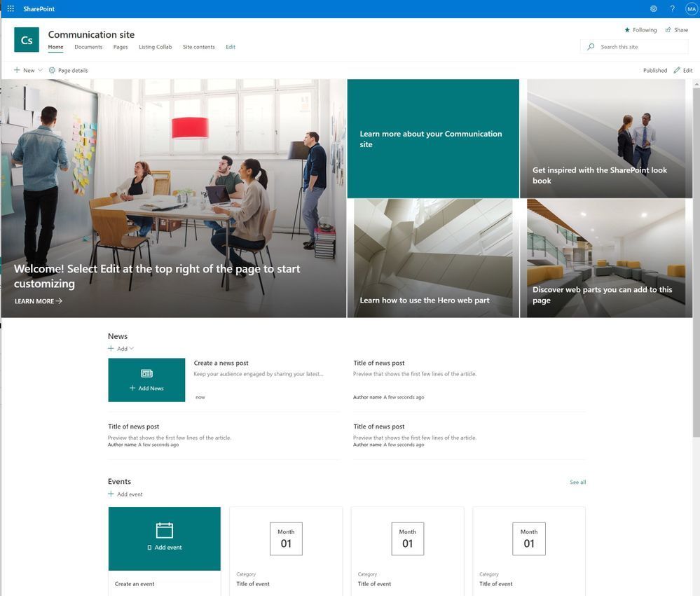Open the help question mark icon
Screen dimensions: 700x596
click(672, 8)
